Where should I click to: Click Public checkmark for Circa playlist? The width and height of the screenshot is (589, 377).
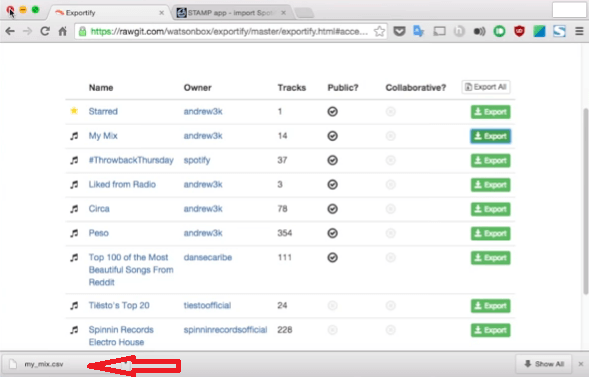coord(332,209)
